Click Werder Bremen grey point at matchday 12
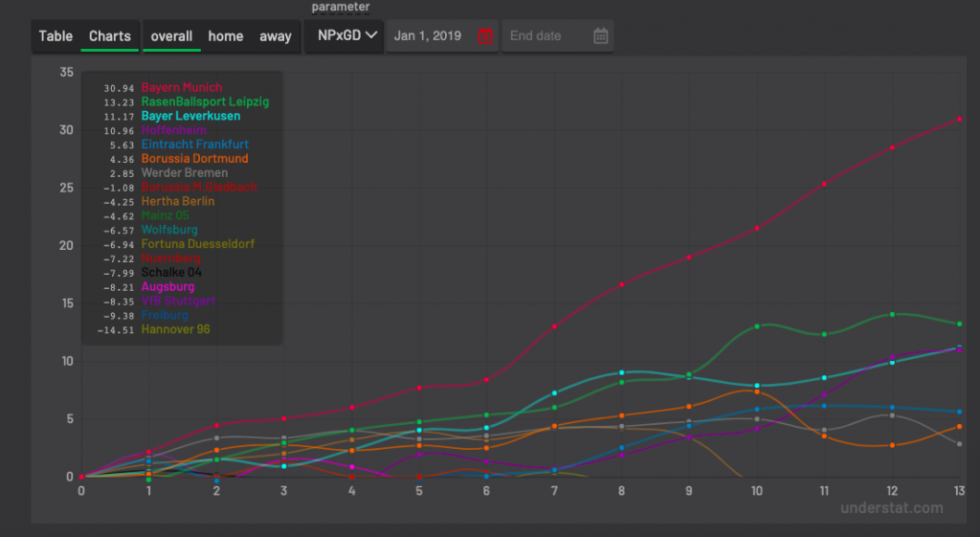This screenshot has width=980, height=537. click(892, 415)
